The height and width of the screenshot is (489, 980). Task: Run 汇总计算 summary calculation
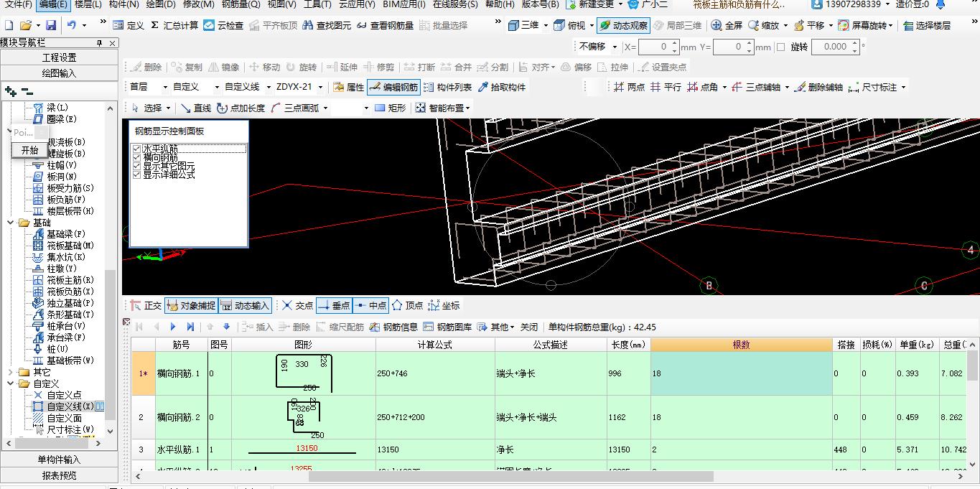coord(174,25)
